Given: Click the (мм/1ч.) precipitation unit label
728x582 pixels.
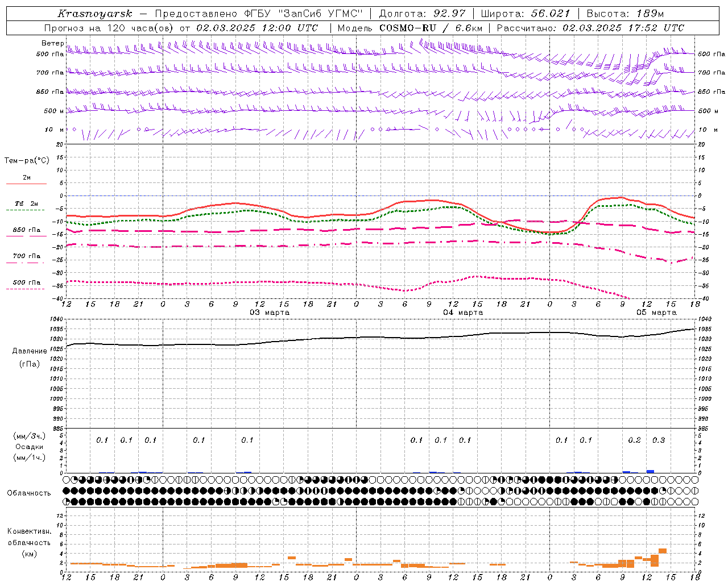Looking at the screenshot, I should coord(30,458).
